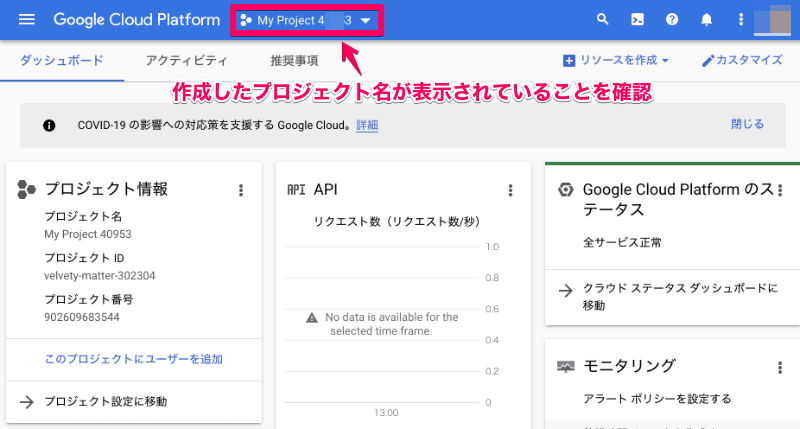
Task: Click the カスタマイズ button
Action: click(x=742, y=60)
